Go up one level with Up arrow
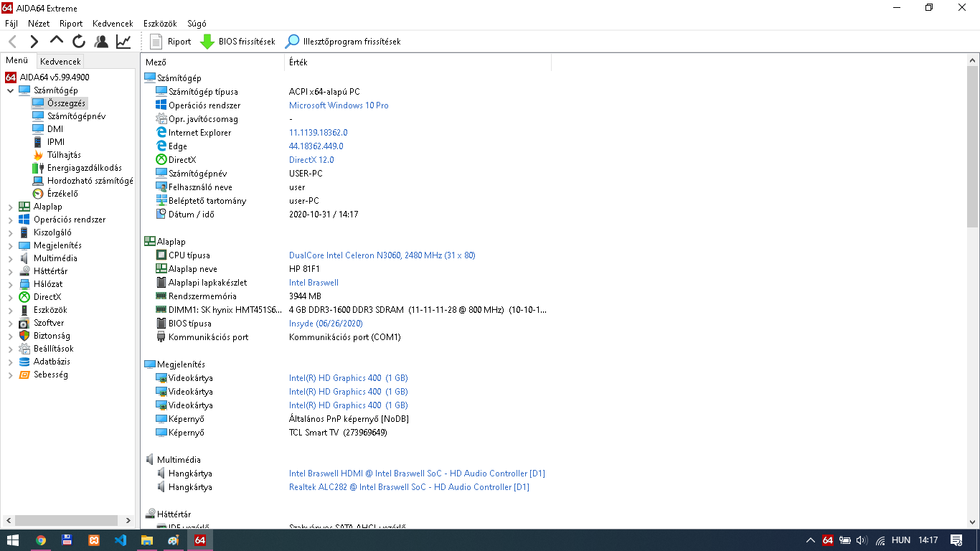Screen dimensions: 980x551 [57, 42]
